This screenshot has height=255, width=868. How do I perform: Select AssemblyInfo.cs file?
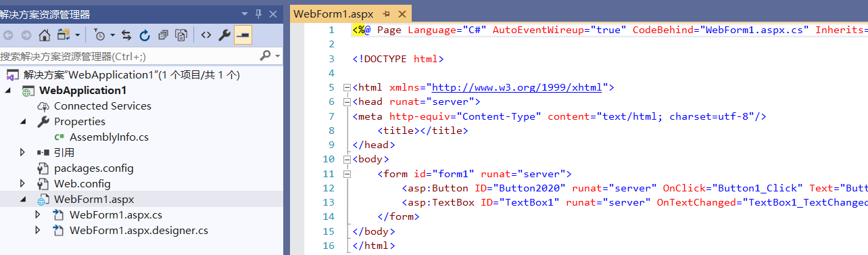click(x=109, y=137)
